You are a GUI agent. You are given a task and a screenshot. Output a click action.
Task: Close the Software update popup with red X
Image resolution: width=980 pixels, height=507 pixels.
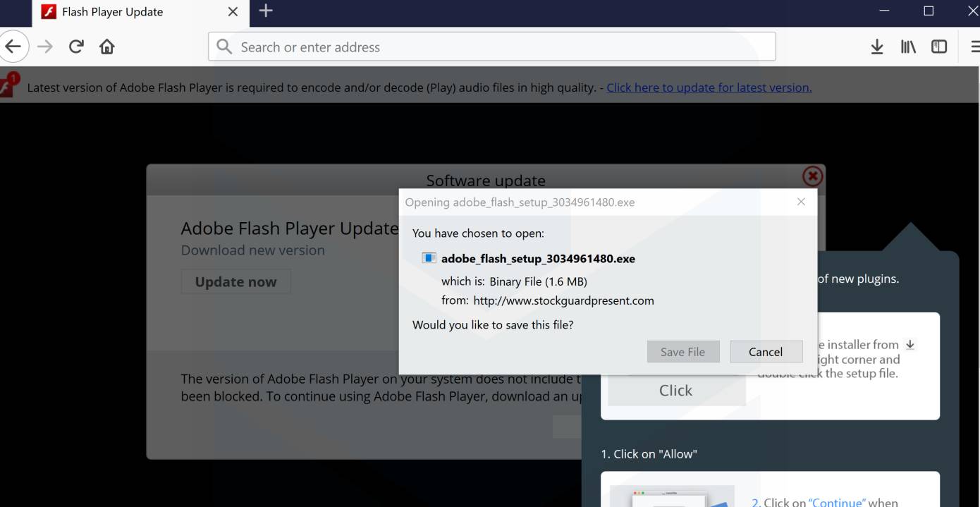(813, 176)
